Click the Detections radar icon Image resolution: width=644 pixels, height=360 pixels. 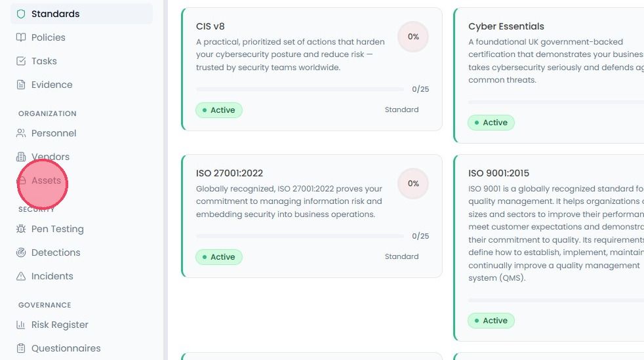pyautogui.click(x=21, y=252)
